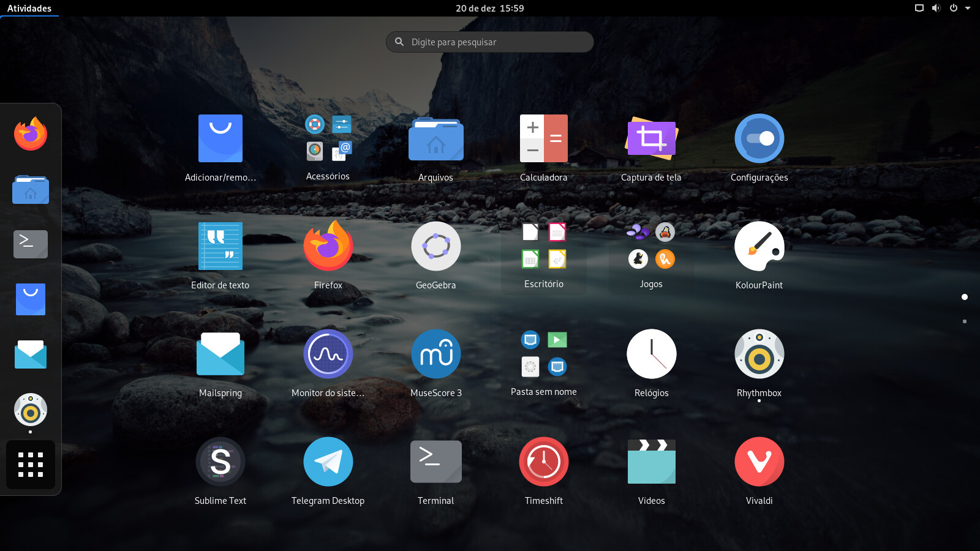
Task: Open MuseScore 3
Action: tap(435, 354)
